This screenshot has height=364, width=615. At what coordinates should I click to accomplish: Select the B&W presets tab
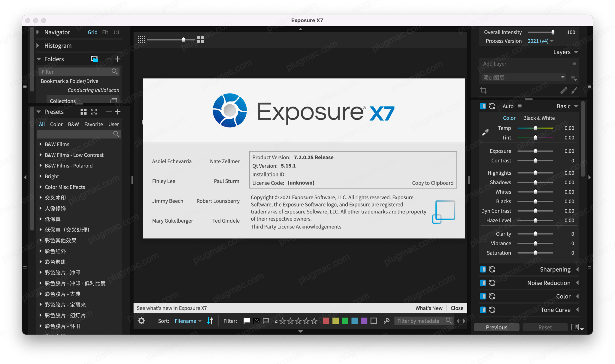coord(73,124)
